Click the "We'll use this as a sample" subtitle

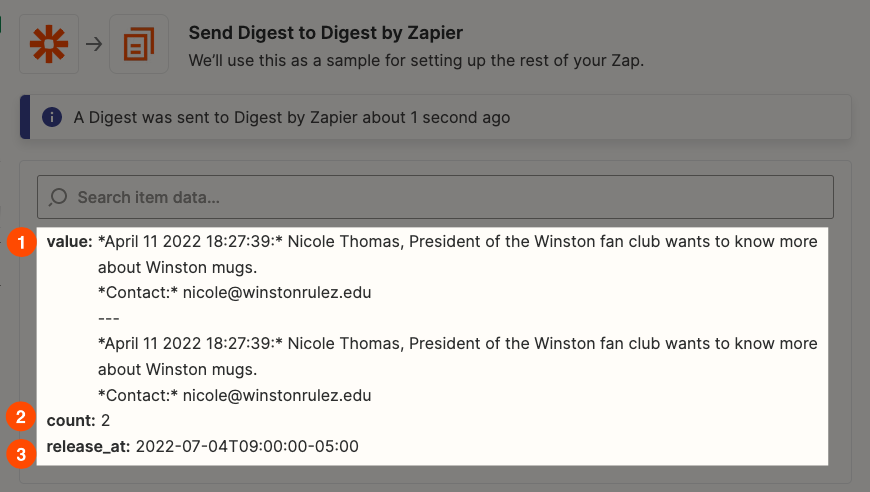pyautogui.click(x=416, y=59)
